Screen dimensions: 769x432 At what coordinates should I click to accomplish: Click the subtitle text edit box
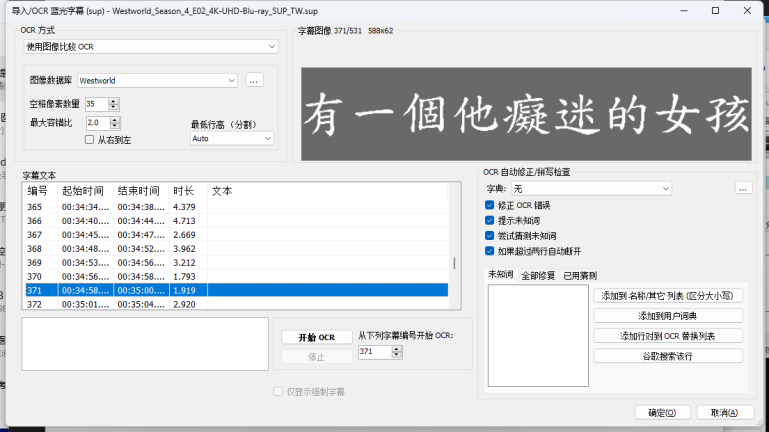pos(145,344)
